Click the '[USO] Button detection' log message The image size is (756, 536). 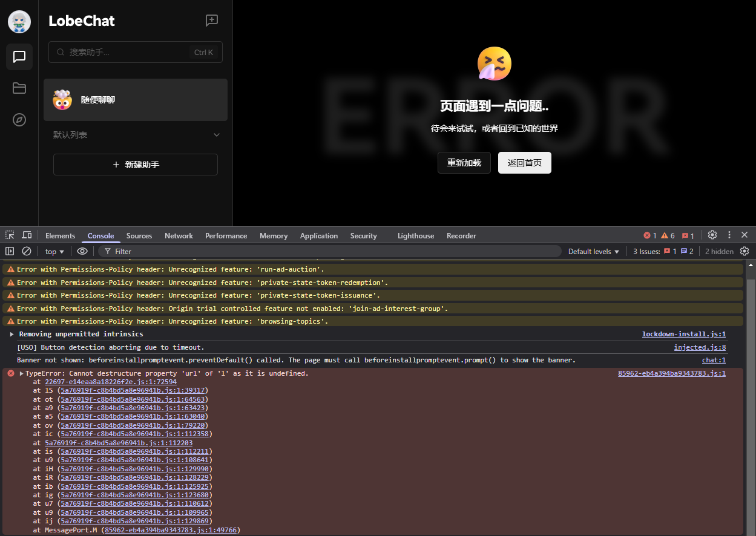click(x=111, y=347)
